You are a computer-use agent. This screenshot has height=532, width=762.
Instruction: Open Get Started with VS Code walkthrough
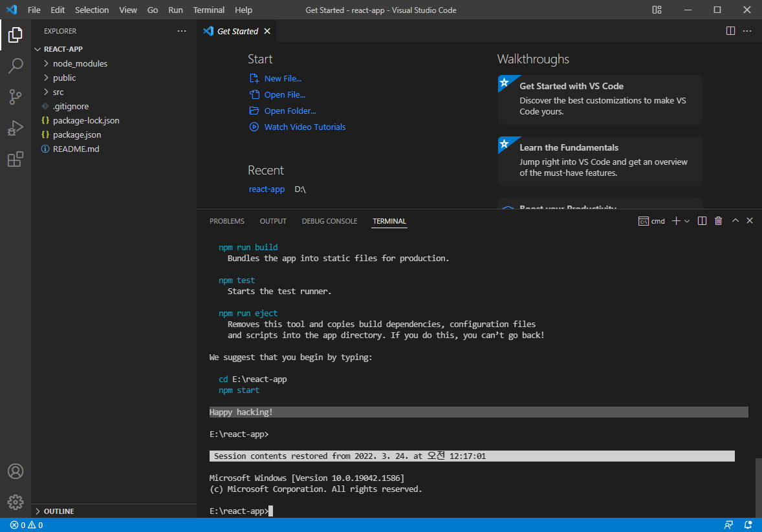[x=600, y=99]
